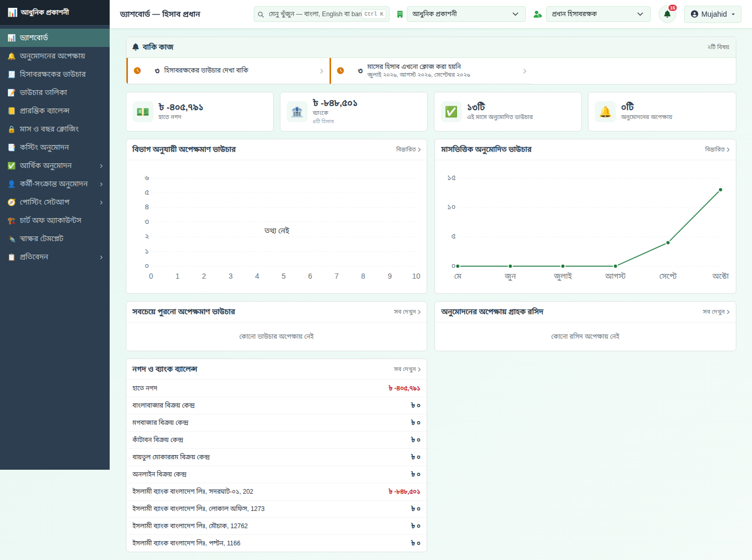Open the আধুনিক প্রকাশনী company dropdown
Viewport: 752px width, 560px height.
(x=466, y=14)
